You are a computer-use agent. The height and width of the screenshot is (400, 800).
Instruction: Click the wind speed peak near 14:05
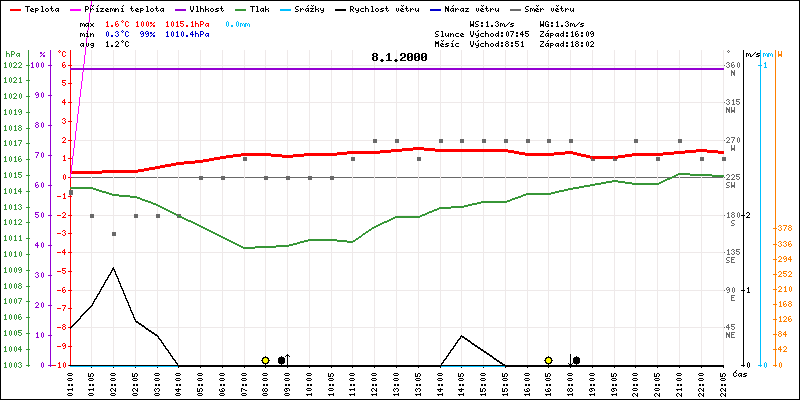click(461, 336)
